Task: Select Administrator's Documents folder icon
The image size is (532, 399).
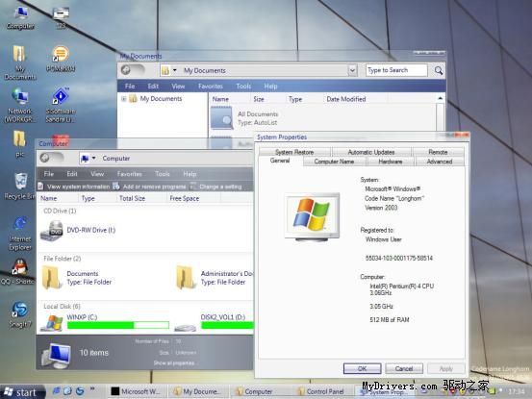Action: 186,277
